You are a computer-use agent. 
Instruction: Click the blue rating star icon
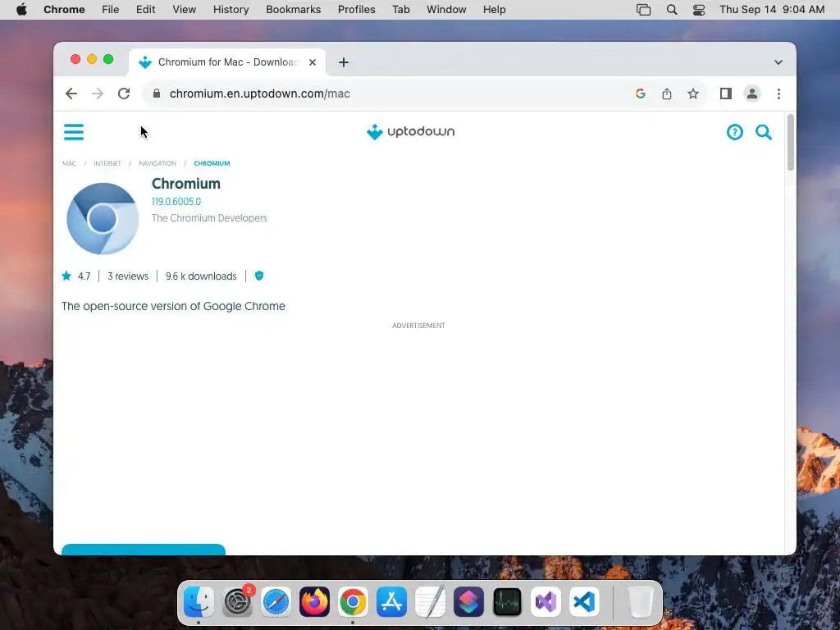click(66, 276)
